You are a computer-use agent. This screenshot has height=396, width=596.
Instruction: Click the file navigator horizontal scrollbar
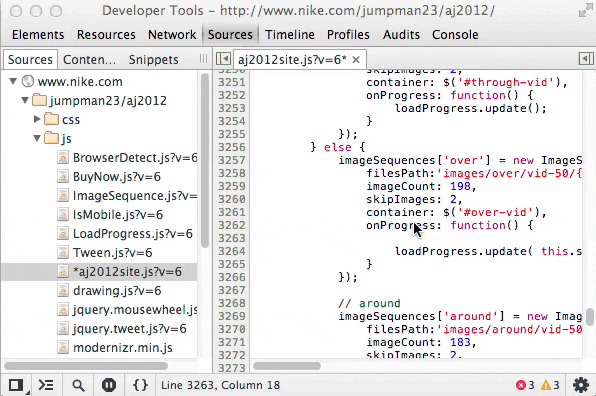86,366
